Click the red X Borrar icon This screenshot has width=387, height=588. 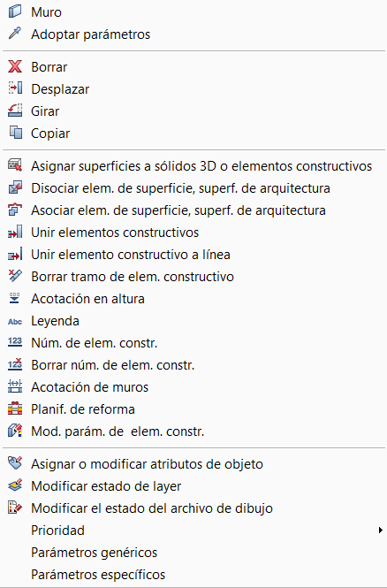tap(15, 66)
